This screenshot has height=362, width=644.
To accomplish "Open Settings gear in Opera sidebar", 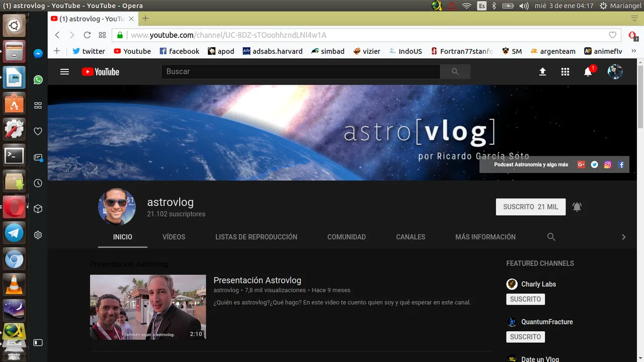I will point(38,235).
